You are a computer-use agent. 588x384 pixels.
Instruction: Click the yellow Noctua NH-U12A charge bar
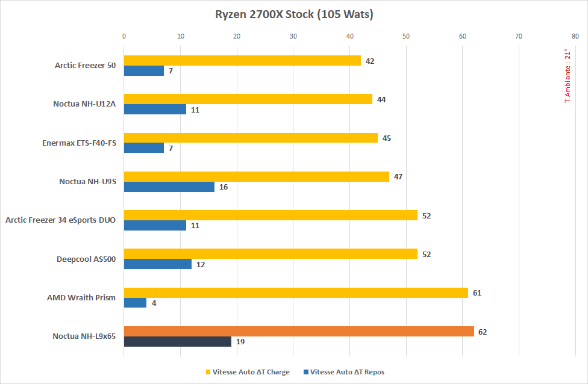[x=248, y=99]
